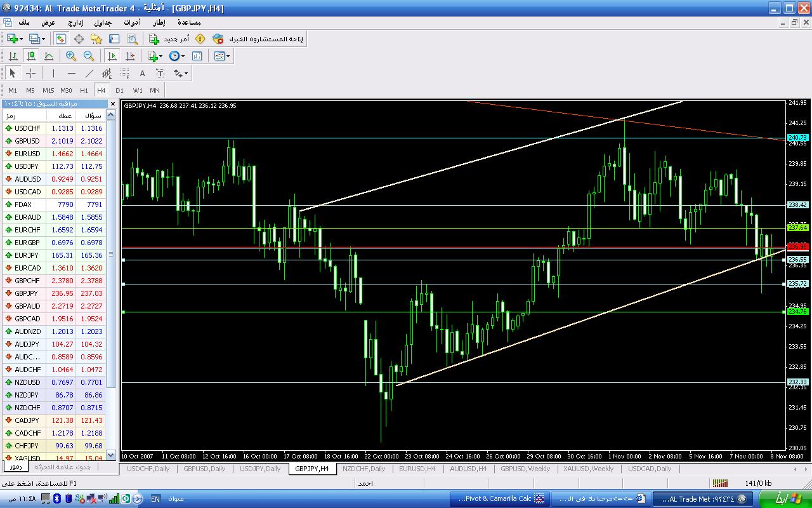The height and width of the screenshot is (508, 812).
Task: Expand the Templates dropdown arrow
Action: click(228, 56)
